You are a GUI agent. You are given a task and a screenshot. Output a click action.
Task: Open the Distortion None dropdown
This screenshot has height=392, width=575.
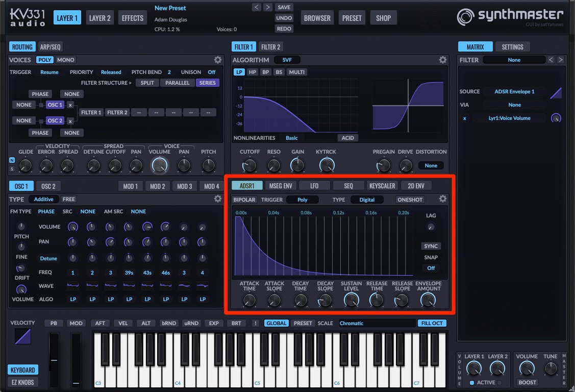(431, 165)
